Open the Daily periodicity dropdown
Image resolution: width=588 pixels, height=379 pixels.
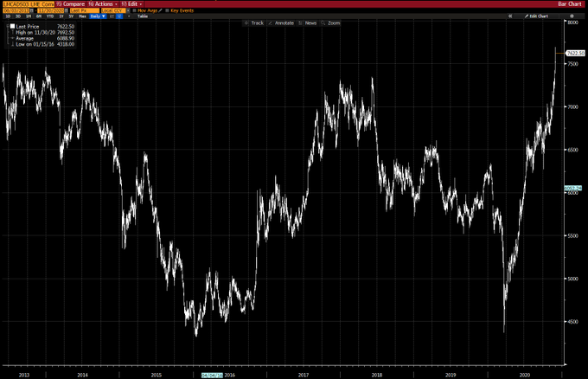98,16
